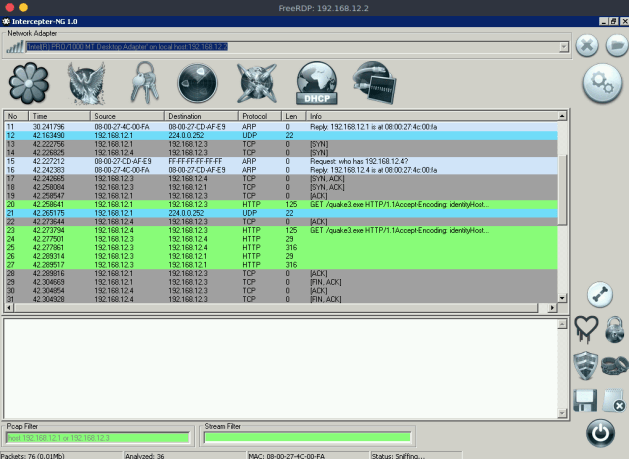The image size is (629, 459).
Task: Open the settings gears button
Action: point(602,82)
